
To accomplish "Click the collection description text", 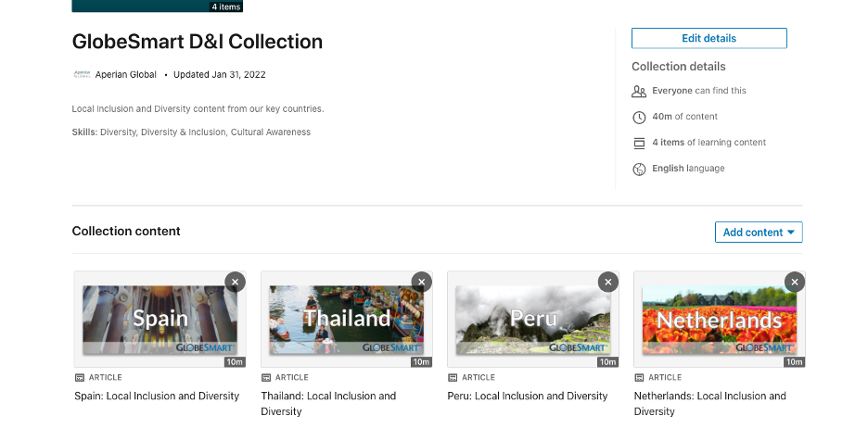I will tap(198, 109).
